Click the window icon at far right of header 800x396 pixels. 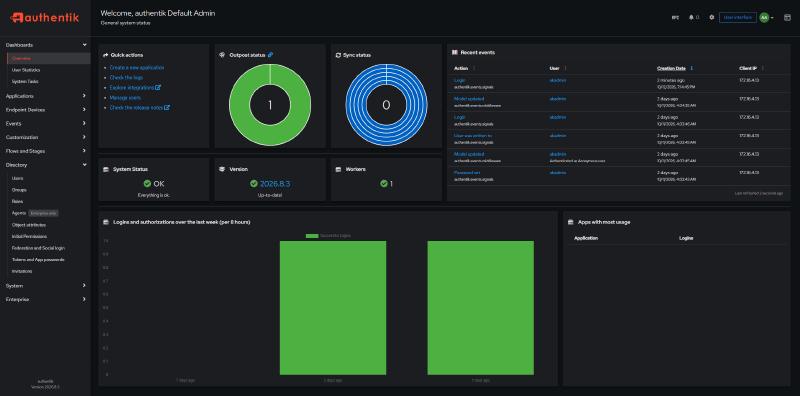click(x=787, y=17)
